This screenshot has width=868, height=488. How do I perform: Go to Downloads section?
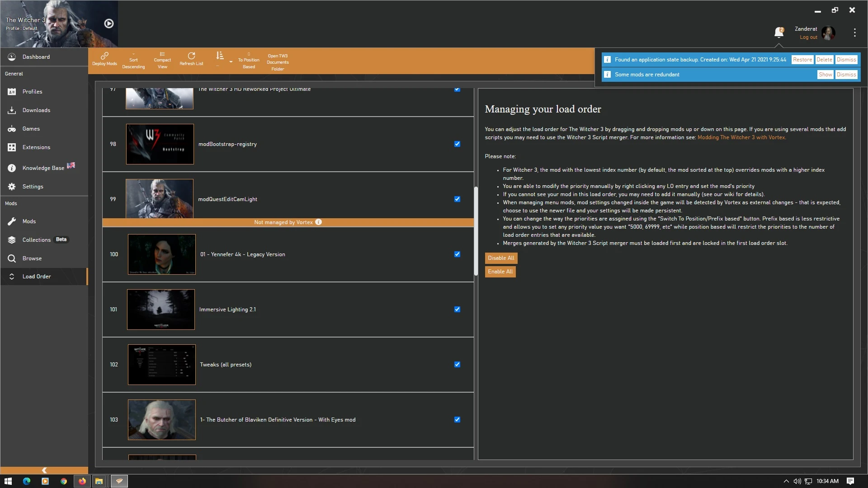(x=44, y=110)
